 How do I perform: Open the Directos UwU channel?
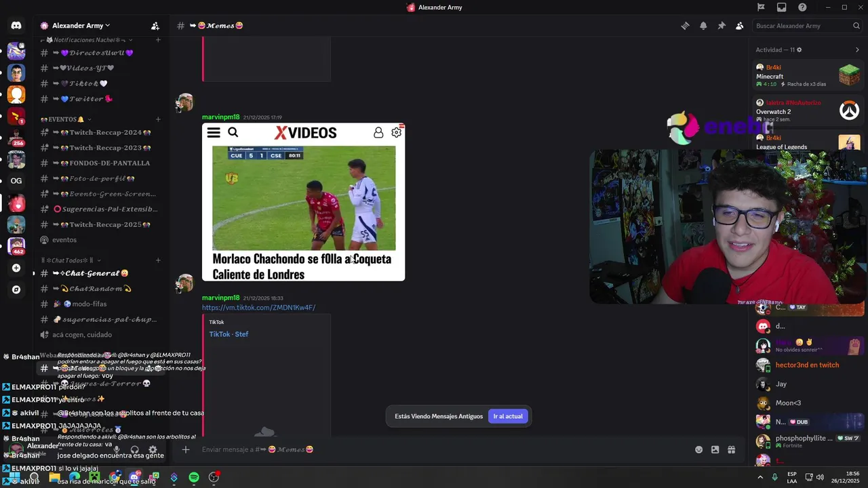coord(98,53)
